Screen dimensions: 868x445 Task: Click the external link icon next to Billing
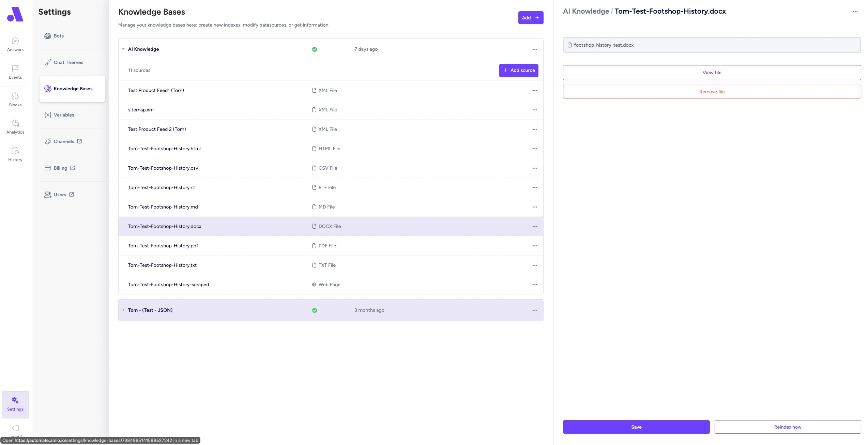[72, 168]
